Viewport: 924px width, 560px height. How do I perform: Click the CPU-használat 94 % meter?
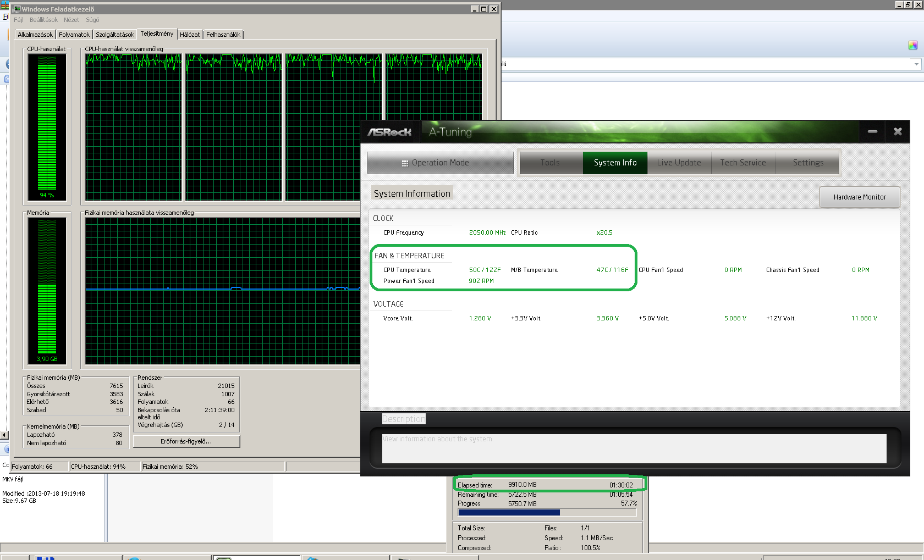(x=47, y=127)
